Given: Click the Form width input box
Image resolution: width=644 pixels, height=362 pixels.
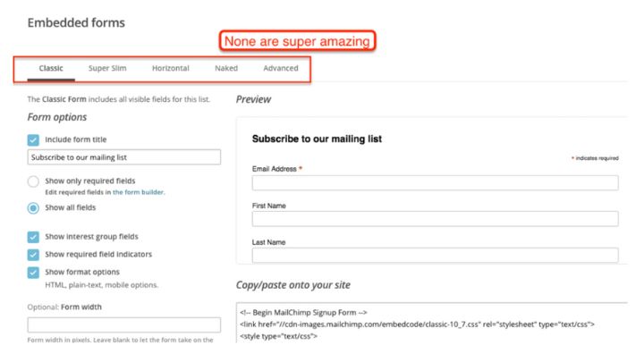Looking at the screenshot, I should 124,324.
